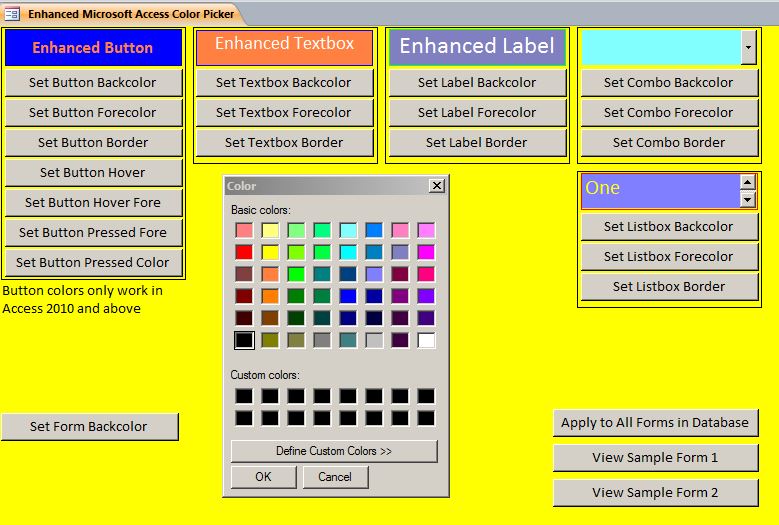Pick the white basic color swatch
779x525 pixels.
point(426,340)
